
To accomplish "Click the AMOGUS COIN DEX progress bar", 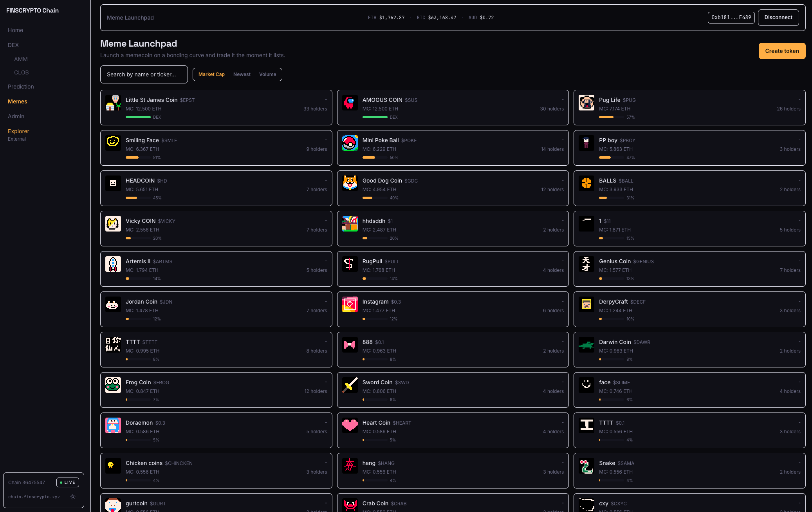I will click(x=375, y=117).
